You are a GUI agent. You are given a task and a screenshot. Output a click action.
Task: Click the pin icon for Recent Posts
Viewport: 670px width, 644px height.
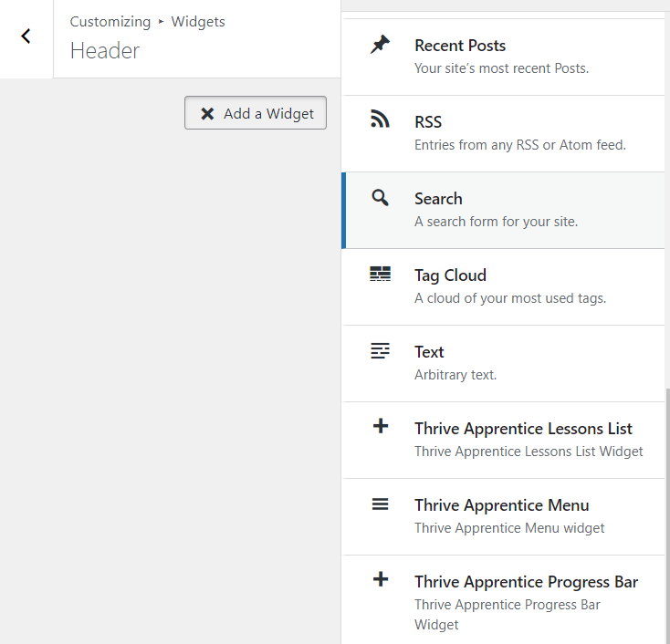point(380,45)
